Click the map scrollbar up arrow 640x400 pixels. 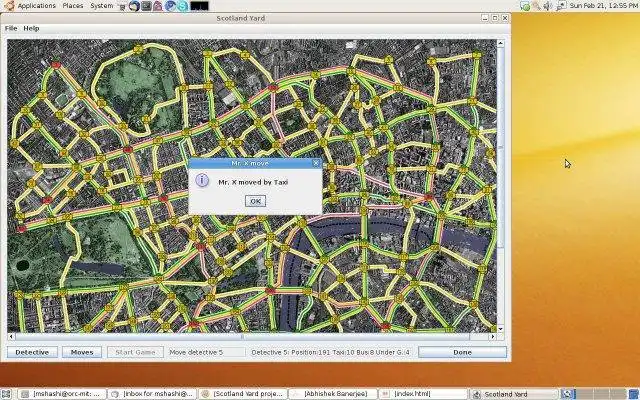[500, 43]
